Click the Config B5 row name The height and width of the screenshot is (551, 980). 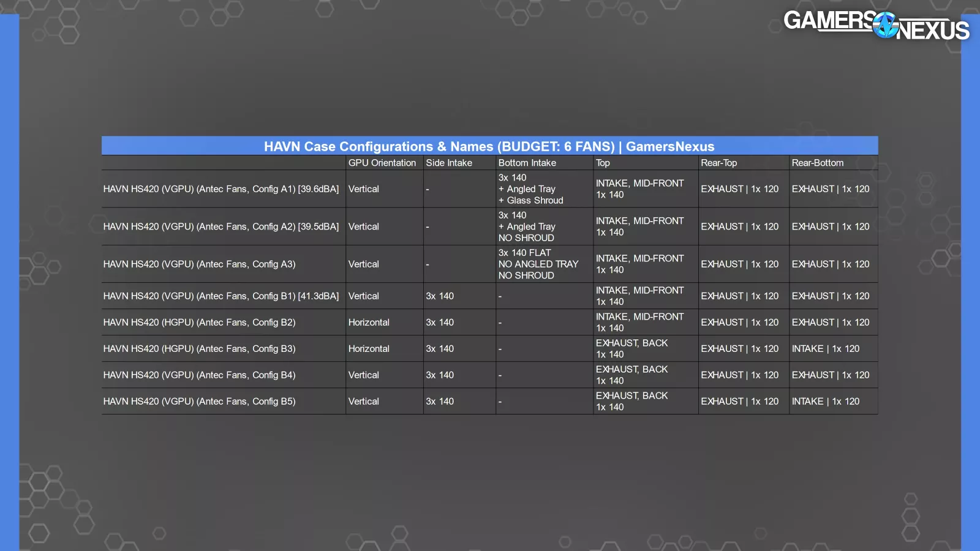coord(199,402)
